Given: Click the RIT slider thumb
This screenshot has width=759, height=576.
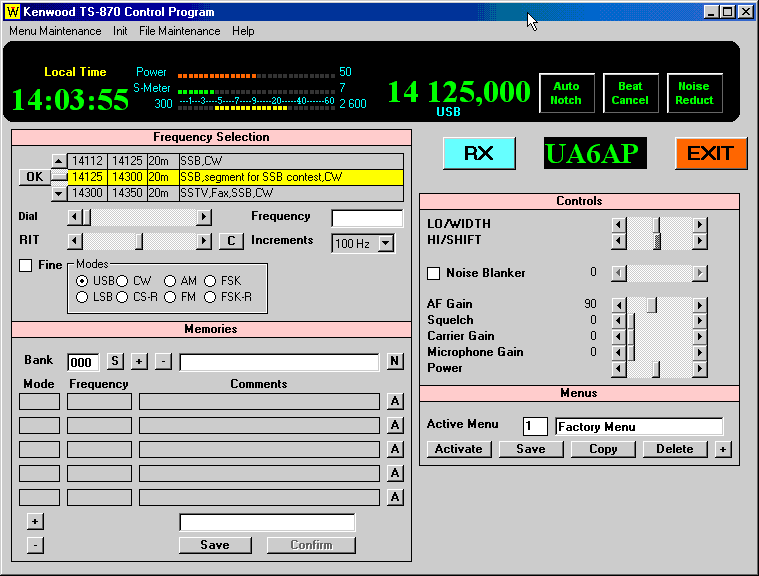Looking at the screenshot, I should click(x=139, y=241).
